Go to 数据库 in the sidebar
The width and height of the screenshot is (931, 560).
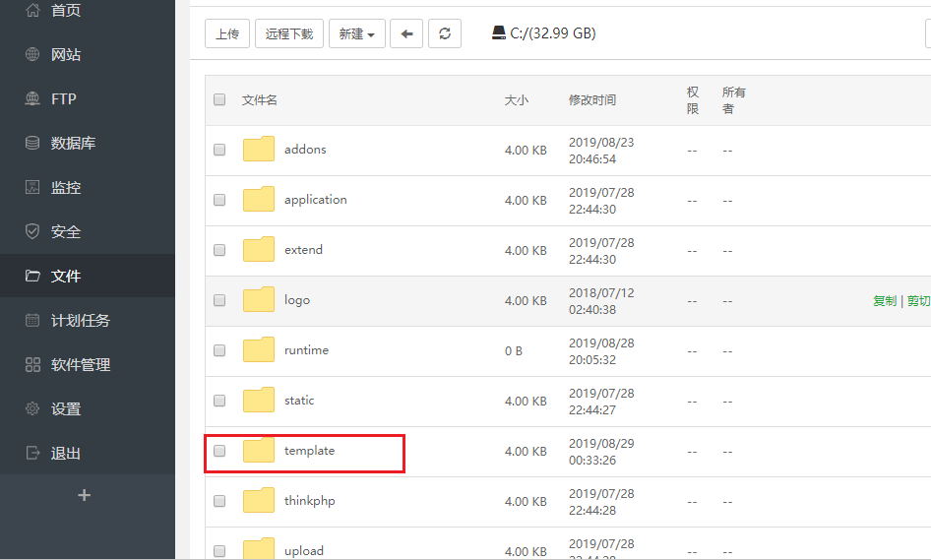point(73,144)
